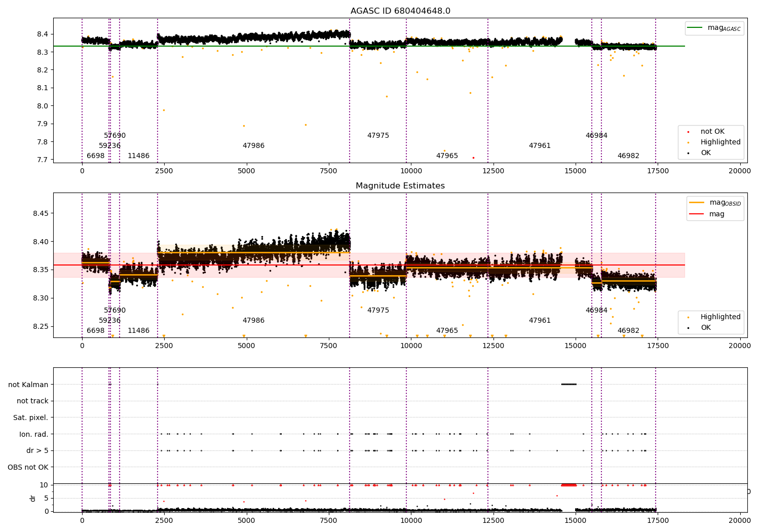
Task: Click obsid label 47965 in Magnitude Estimates plot
Action: tap(447, 331)
